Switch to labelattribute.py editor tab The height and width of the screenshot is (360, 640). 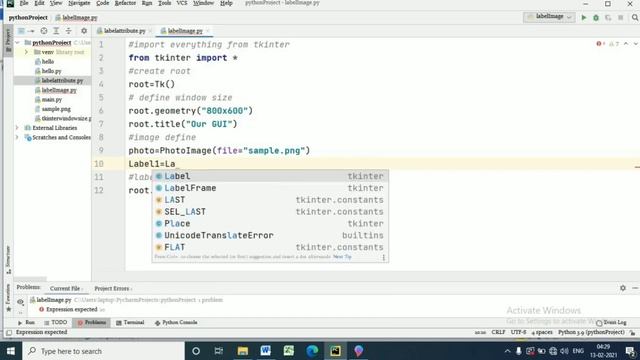124,31
